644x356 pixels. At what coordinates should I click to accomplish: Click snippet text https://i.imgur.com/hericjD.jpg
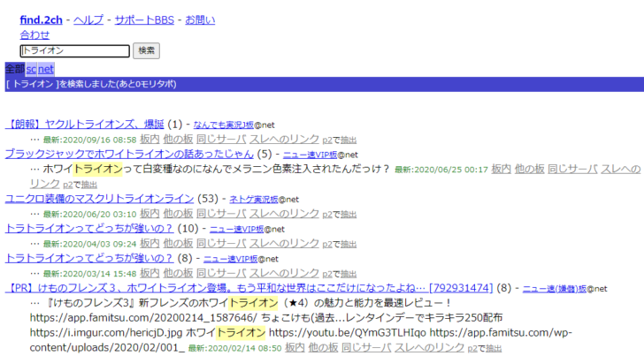coord(106,333)
